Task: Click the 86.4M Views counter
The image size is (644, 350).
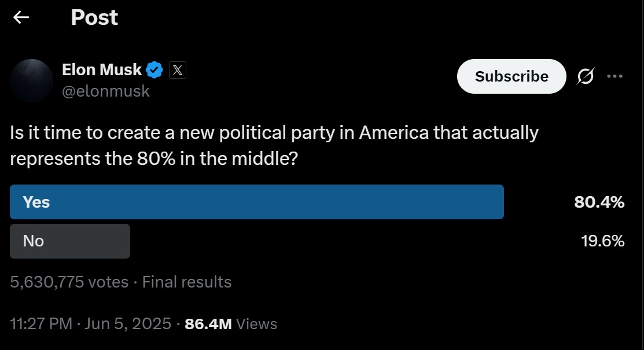Action: 230,324
